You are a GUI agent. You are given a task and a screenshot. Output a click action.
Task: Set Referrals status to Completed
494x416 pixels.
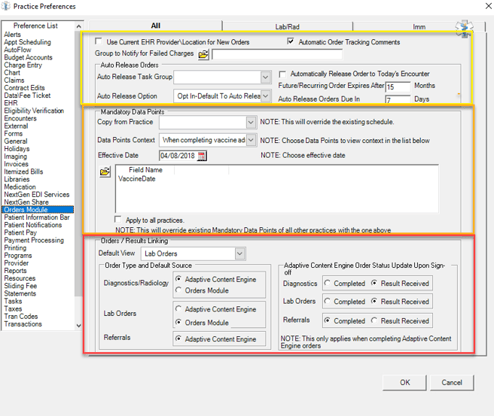point(327,320)
